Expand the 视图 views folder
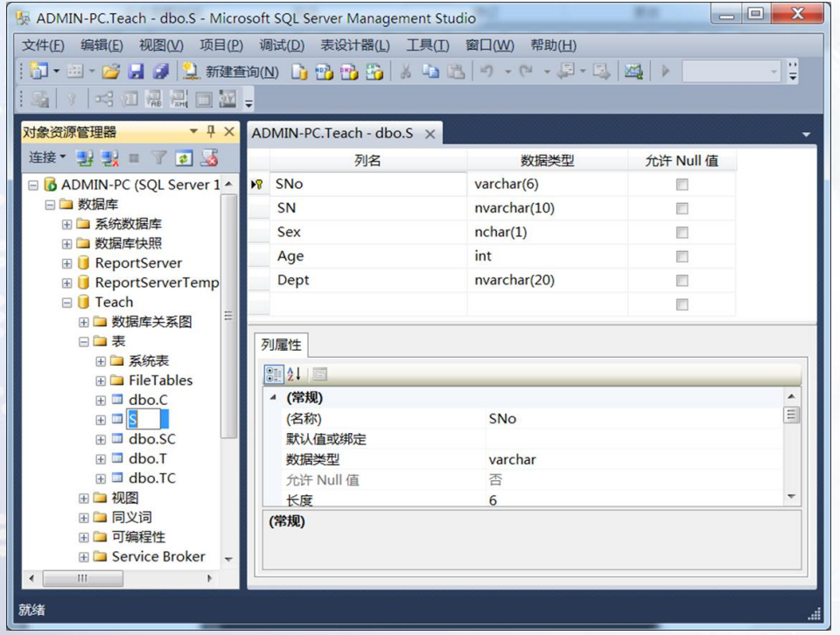 pos(84,499)
